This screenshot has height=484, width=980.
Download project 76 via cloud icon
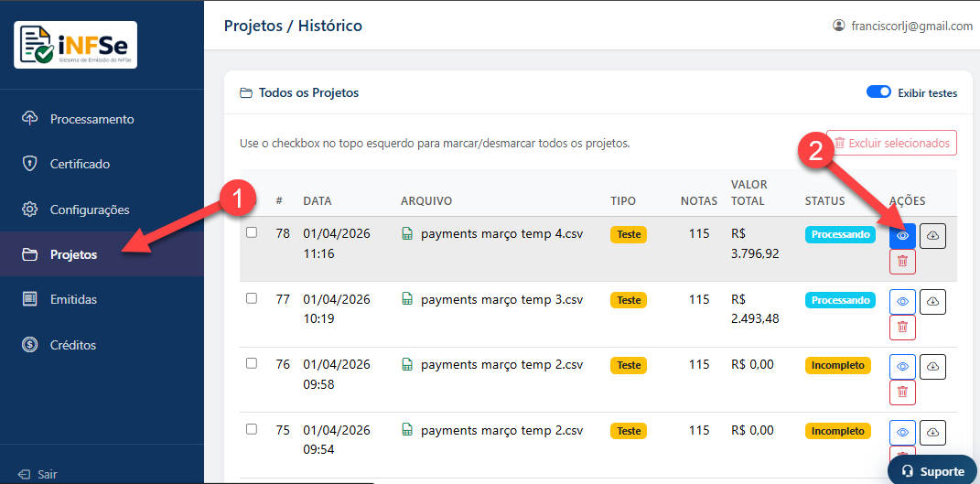click(x=932, y=367)
